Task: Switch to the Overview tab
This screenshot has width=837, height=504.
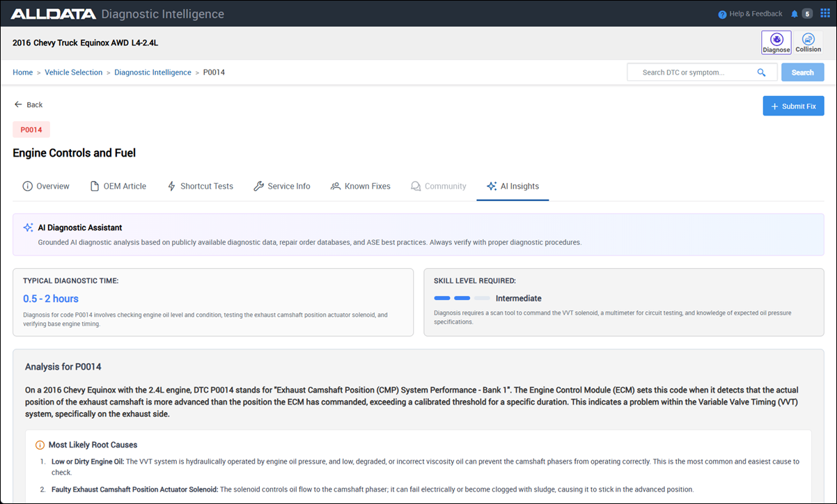Action: [x=46, y=187]
